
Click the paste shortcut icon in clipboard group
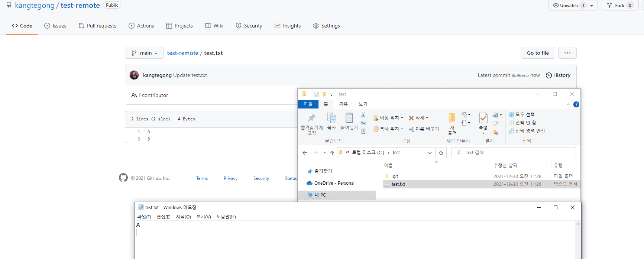pos(363,131)
